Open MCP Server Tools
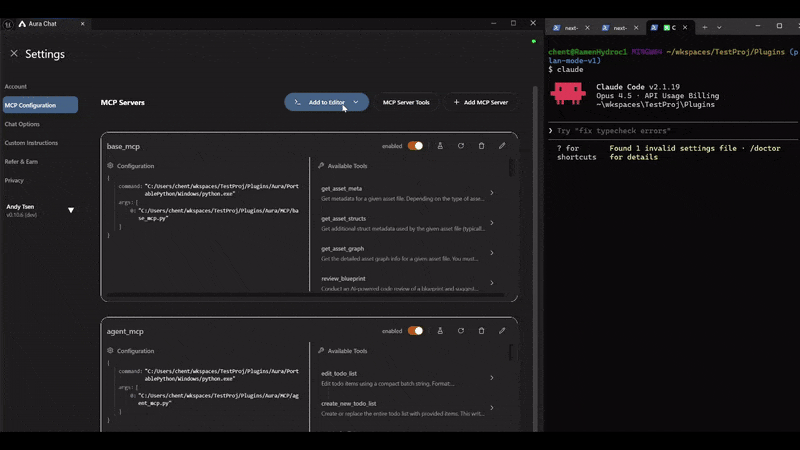Screen dimensions: 800x450 (406, 102)
